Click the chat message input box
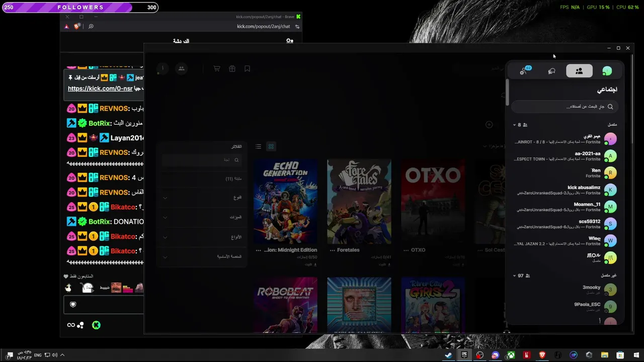 tap(104, 305)
